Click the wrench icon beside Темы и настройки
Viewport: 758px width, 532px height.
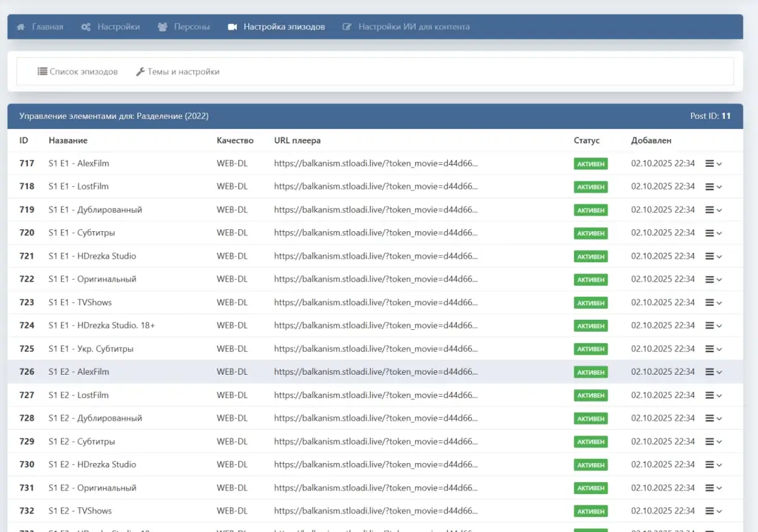point(140,71)
